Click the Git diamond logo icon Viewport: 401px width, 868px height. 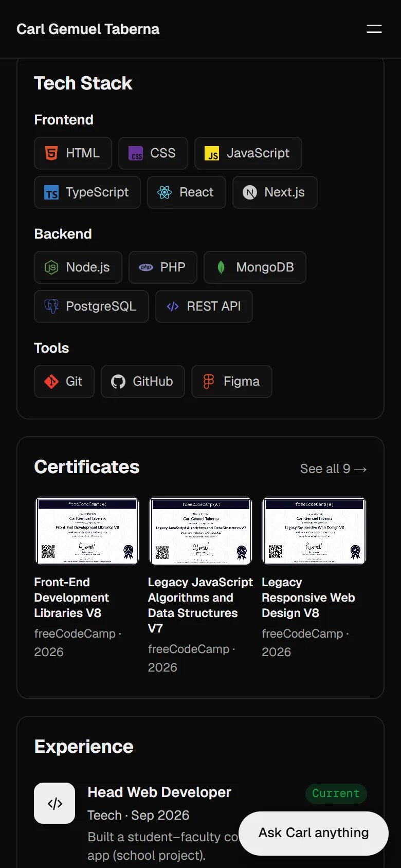pyautogui.click(x=51, y=382)
